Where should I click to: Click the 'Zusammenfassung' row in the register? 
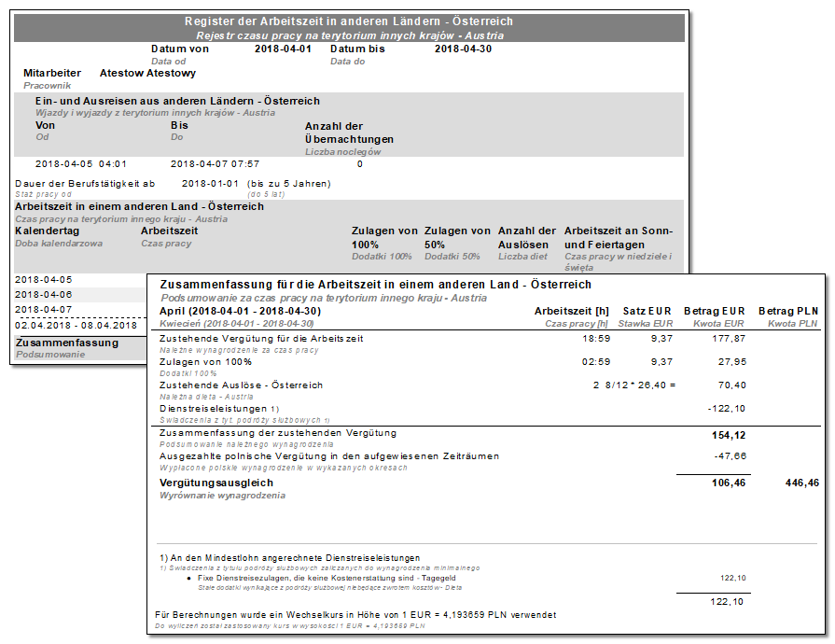tap(67, 343)
